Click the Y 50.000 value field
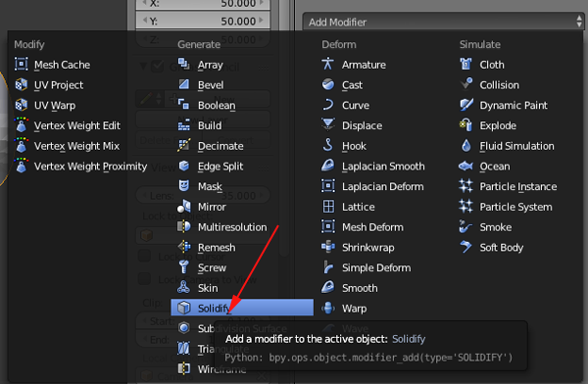The image size is (588, 384). [203, 21]
